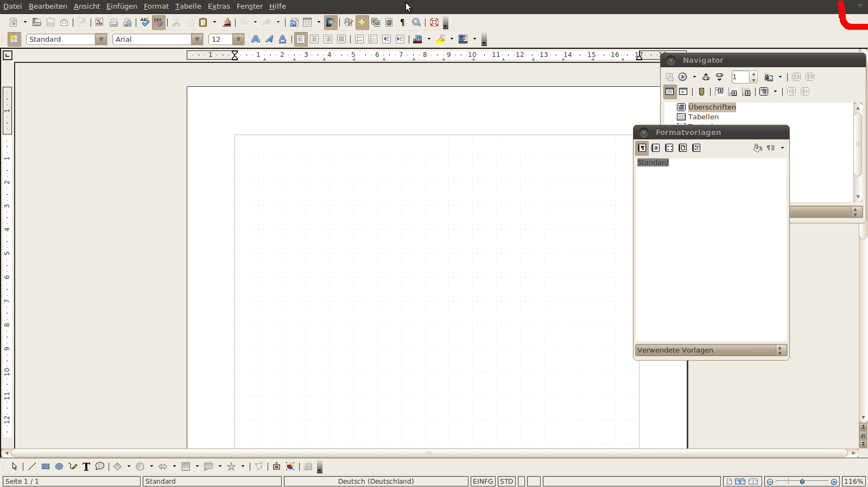Open the Verwendete Vorlagen filter dropdown
The image size is (868, 487).
(780, 350)
